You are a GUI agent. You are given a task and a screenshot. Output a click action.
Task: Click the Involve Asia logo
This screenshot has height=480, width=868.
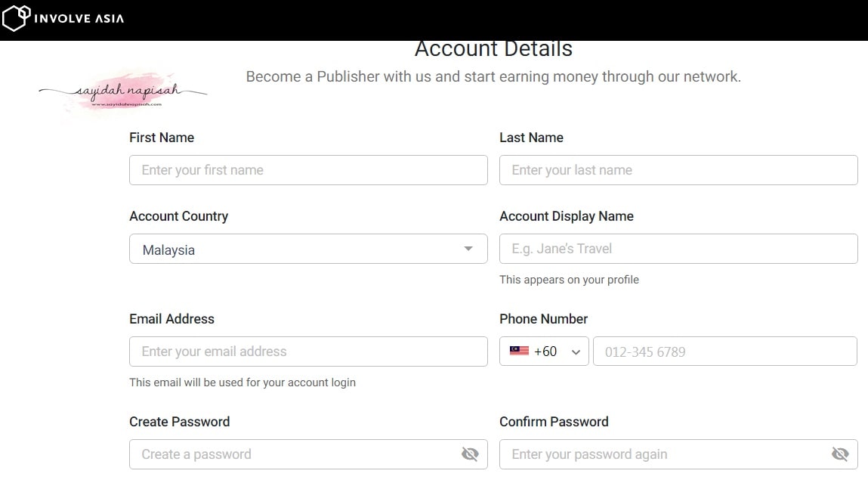coord(64,18)
